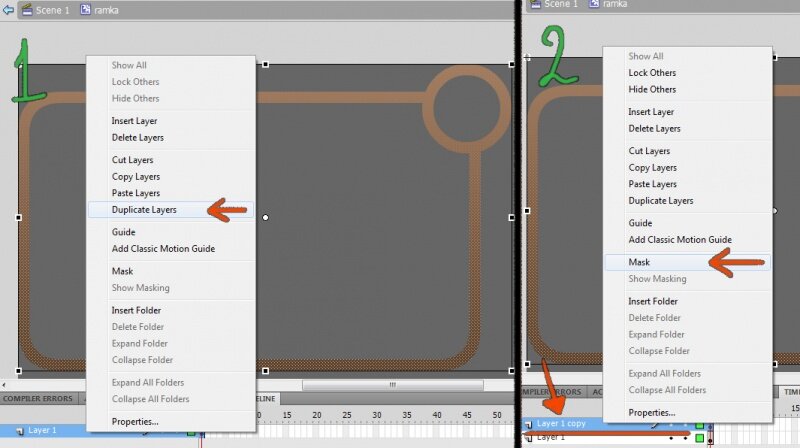
Task: Toggle the outline square on Layer 1 in panel 1
Action: click(191, 431)
